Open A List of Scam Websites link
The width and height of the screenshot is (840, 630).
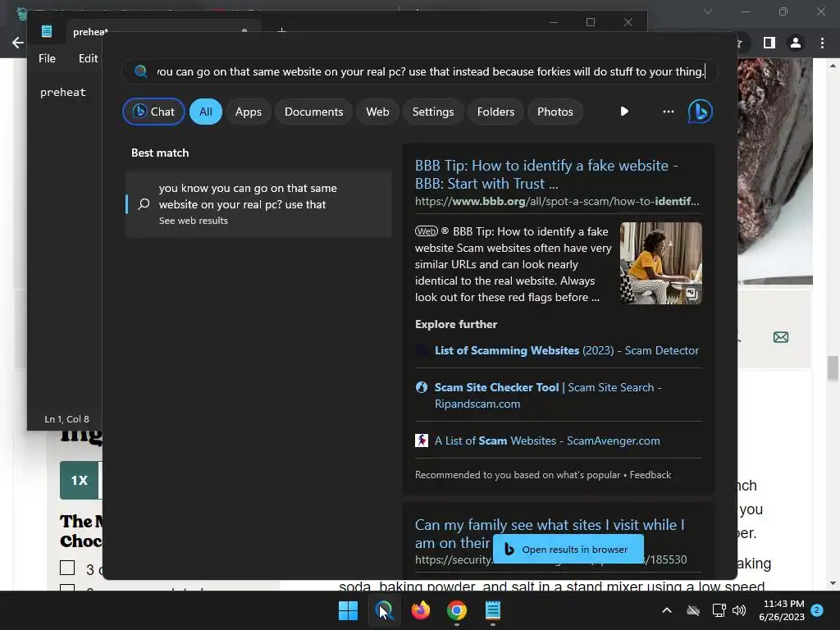547,441
